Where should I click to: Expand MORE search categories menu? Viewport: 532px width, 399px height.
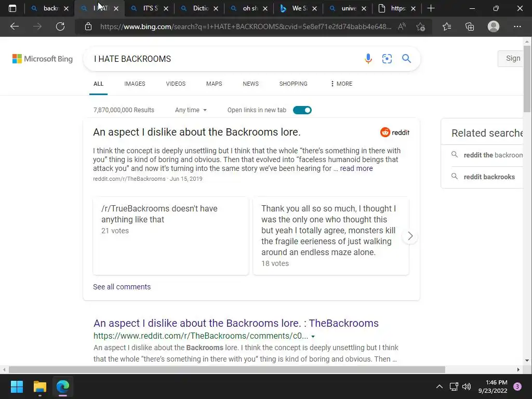[341, 84]
